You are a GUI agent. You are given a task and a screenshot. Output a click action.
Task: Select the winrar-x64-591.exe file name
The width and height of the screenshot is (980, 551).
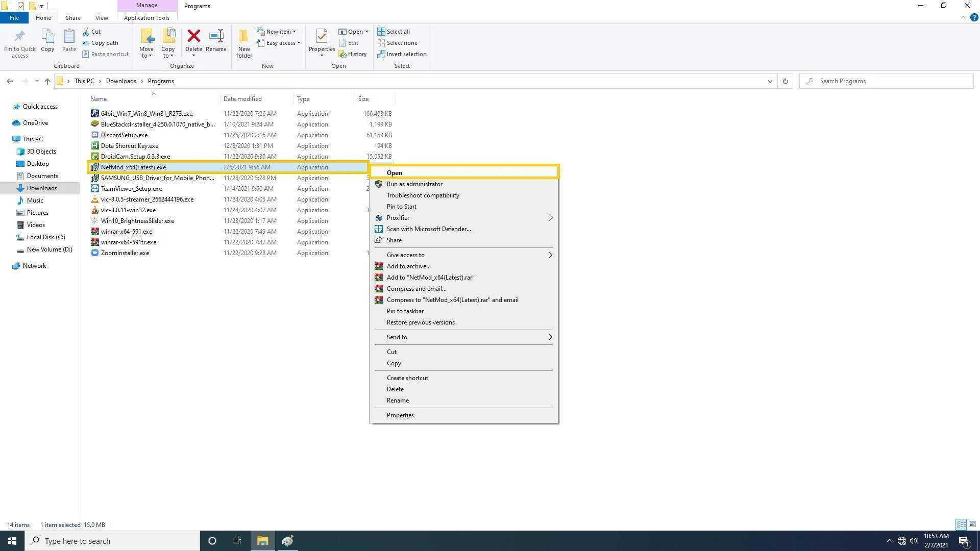point(127,232)
